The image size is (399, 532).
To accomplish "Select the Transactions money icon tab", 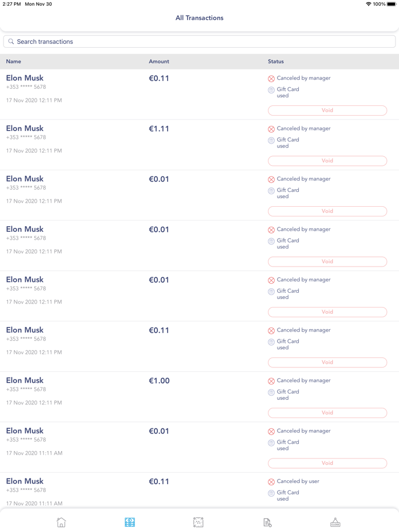I will 130,522.
